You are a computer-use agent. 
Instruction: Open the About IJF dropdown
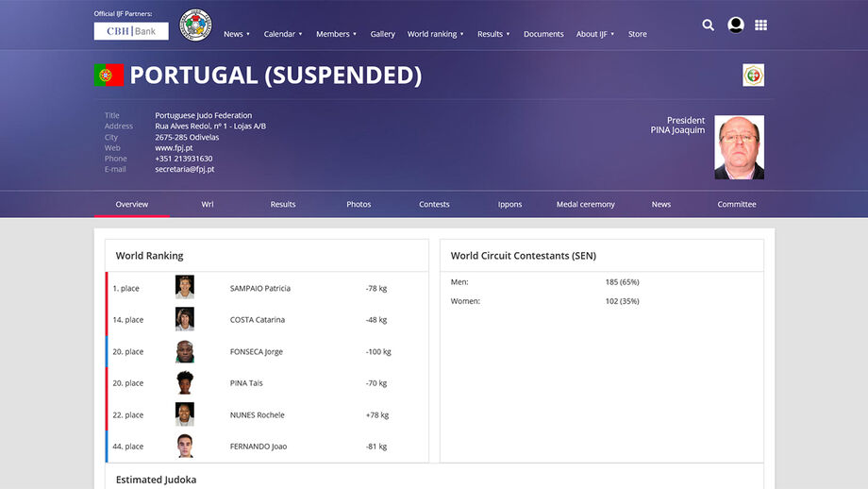click(x=595, y=34)
